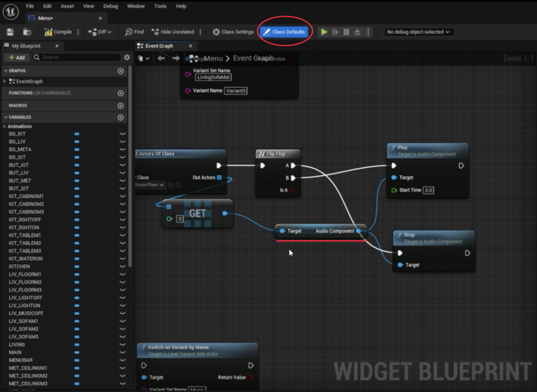This screenshot has height=392, width=537.
Task: Compile the Menu blueprint
Action: (58, 32)
